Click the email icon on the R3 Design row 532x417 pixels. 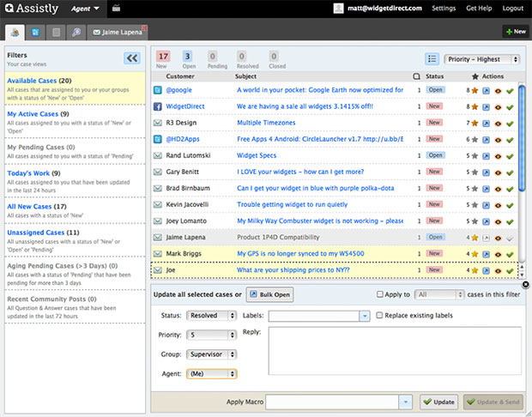157,123
